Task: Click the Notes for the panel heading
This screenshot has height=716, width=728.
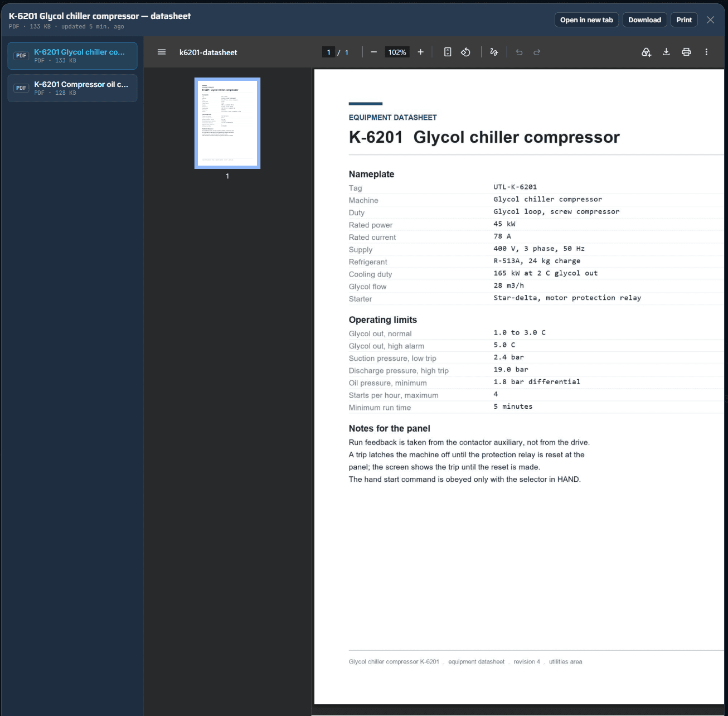Action: coord(390,428)
